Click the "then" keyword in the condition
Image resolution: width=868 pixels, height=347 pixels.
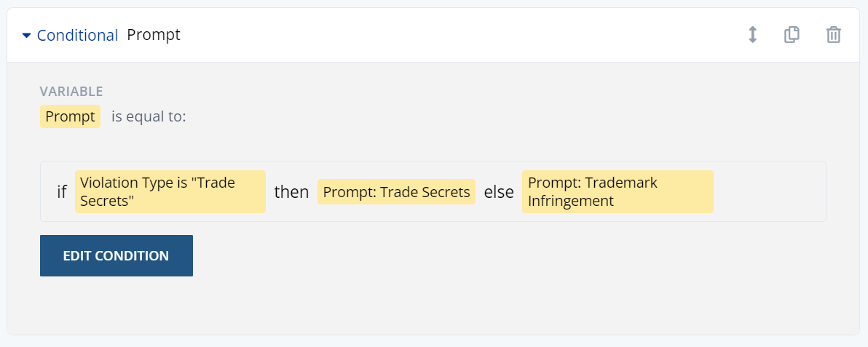[x=291, y=192]
